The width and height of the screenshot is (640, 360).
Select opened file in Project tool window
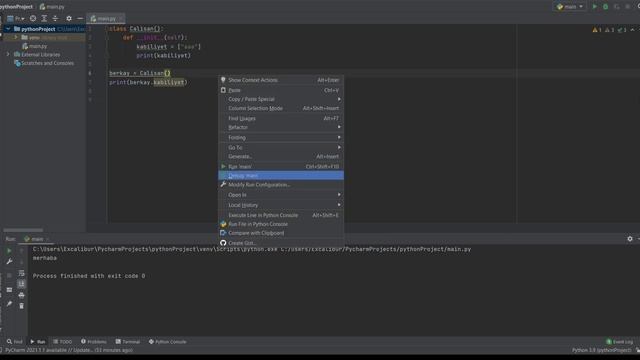point(33,18)
